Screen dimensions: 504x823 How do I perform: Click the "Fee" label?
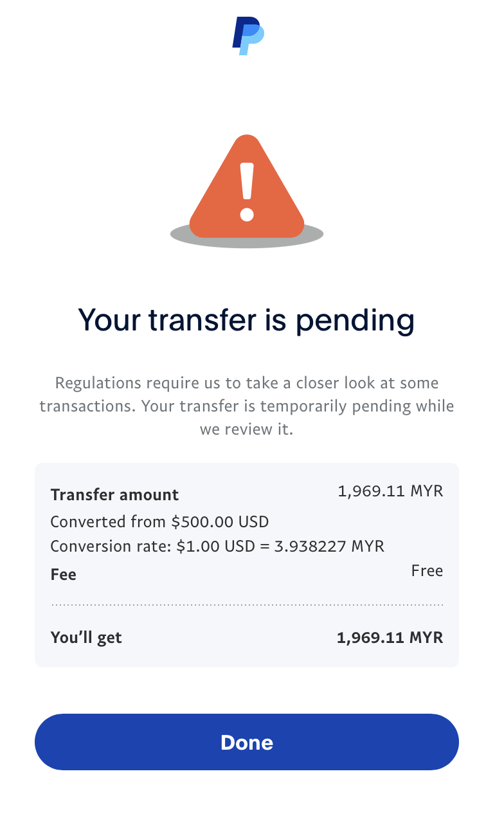click(64, 575)
